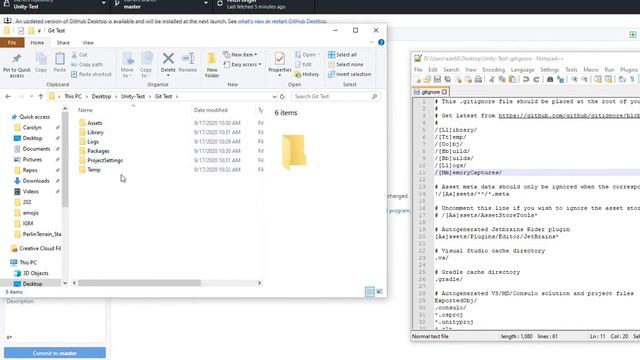Click Notepad++ Save toolbar icon
The width and height of the screenshot is (640, 360).
pos(437,80)
